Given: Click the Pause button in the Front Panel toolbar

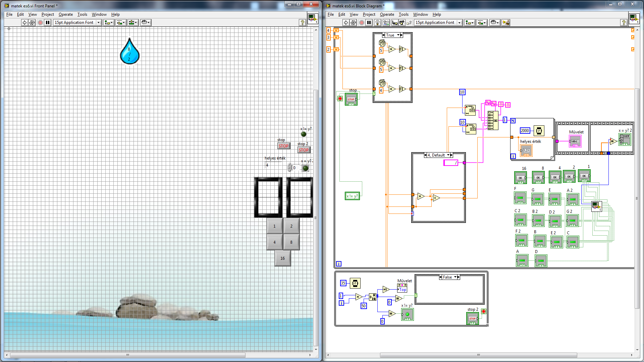Looking at the screenshot, I should (x=48, y=22).
